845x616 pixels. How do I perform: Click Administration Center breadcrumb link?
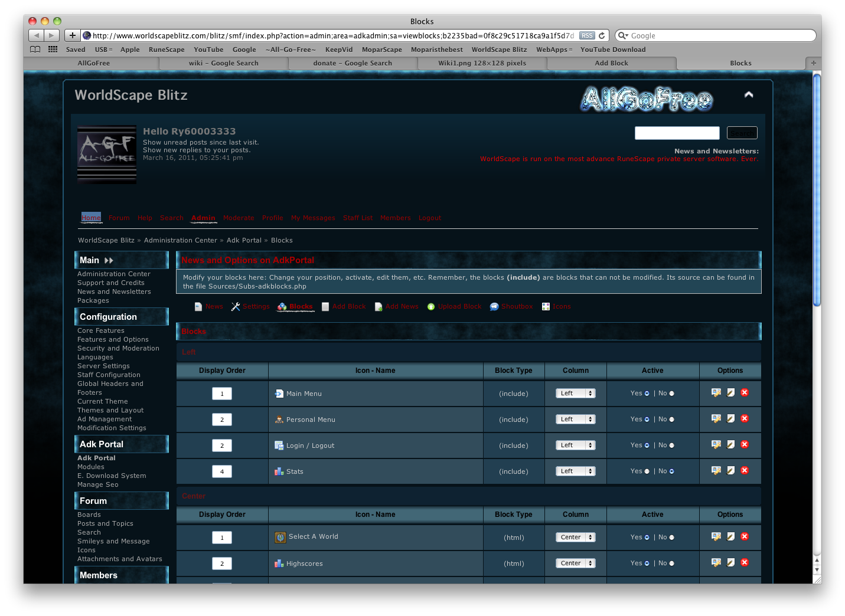click(x=181, y=240)
